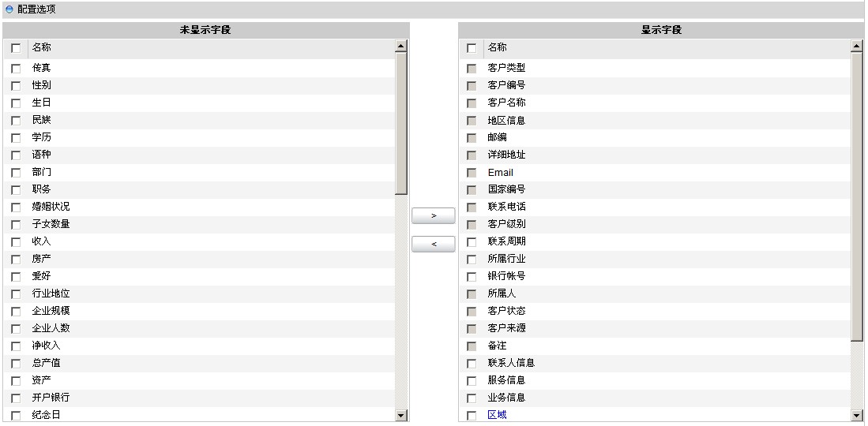Click down arrow of 未显示字段 scrollbar
The image size is (868, 426).
point(401,416)
